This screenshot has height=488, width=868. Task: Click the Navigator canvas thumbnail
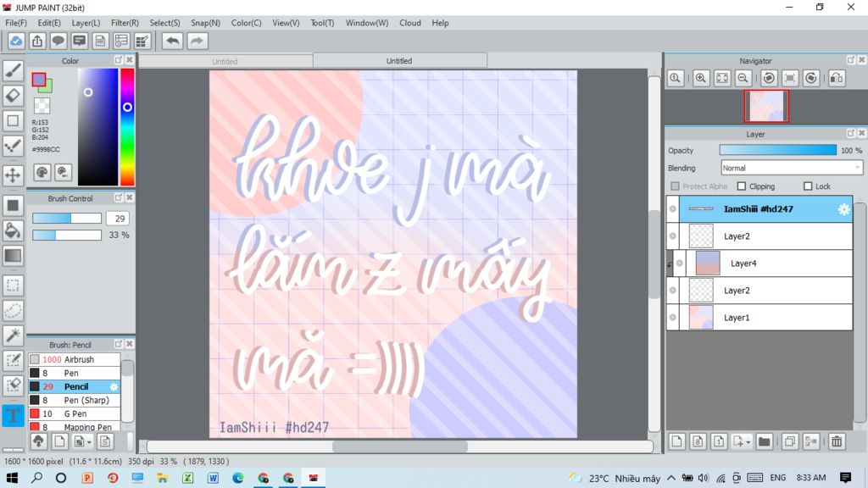766,106
